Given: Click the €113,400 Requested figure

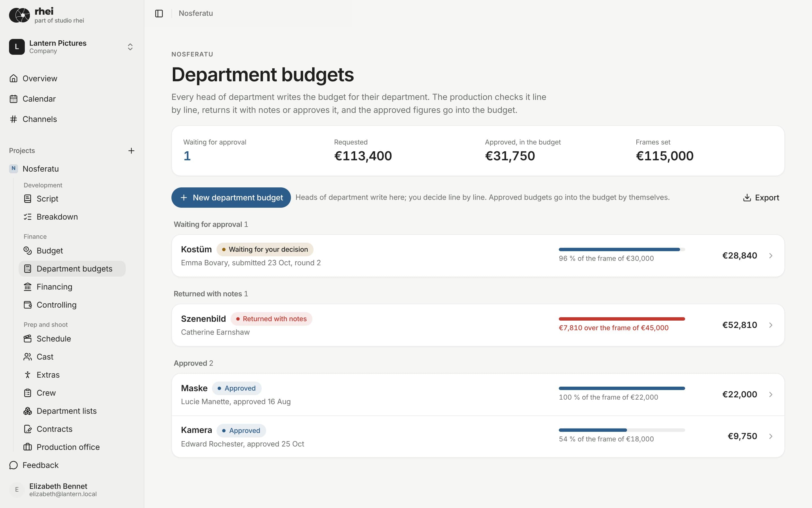Looking at the screenshot, I should point(363,156).
